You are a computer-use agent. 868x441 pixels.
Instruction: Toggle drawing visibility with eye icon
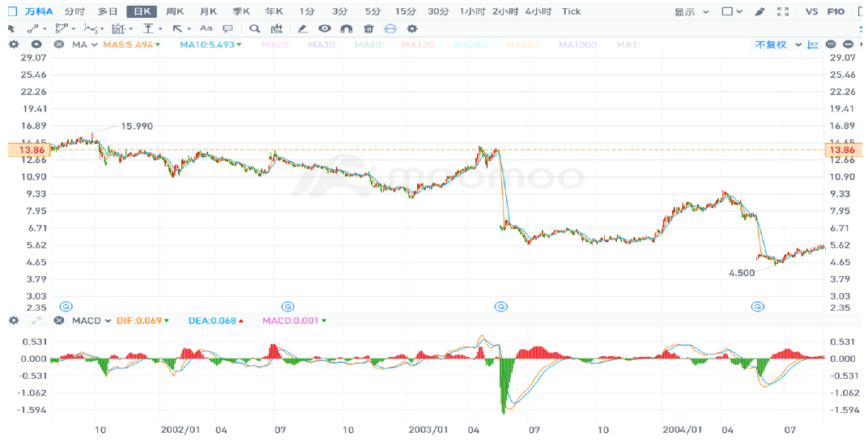(325, 28)
